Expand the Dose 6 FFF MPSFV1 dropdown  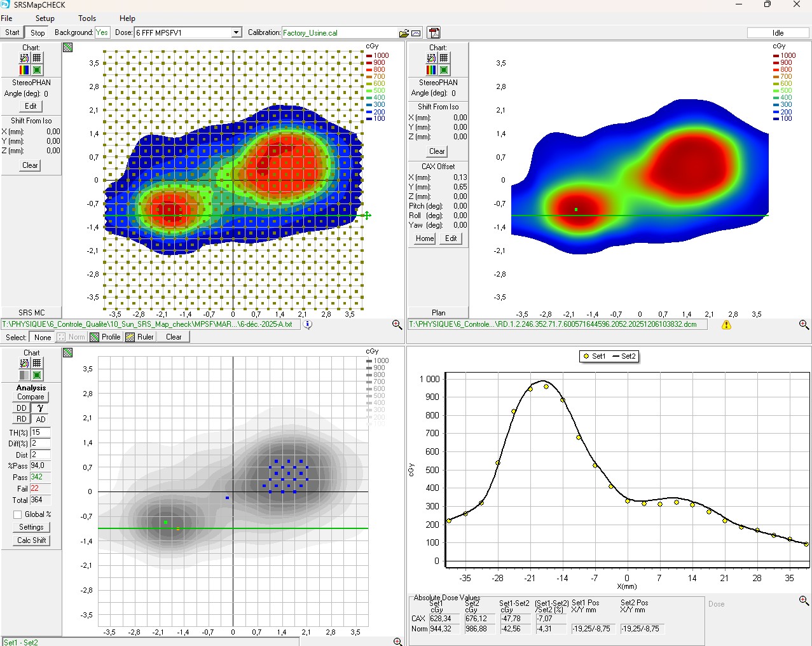tap(237, 32)
